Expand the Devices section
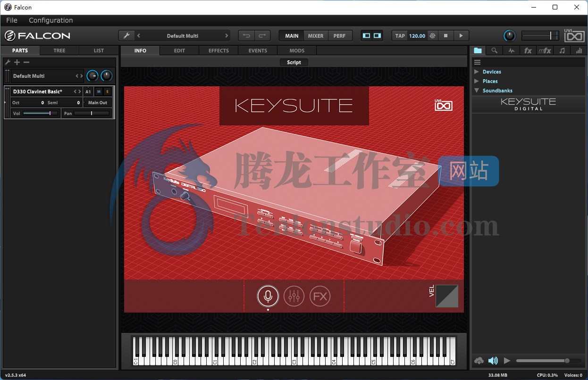Image resolution: width=588 pixels, height=380 pixels. 477,72
